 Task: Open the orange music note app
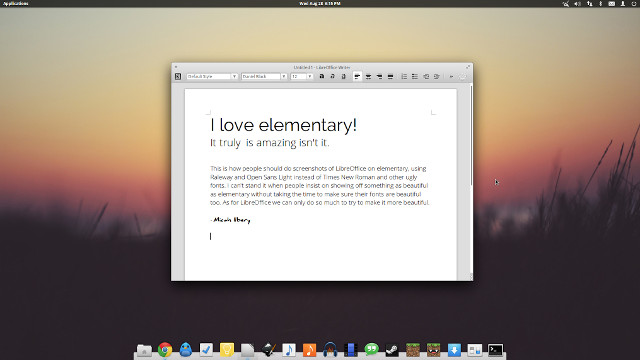pos(309,350)
